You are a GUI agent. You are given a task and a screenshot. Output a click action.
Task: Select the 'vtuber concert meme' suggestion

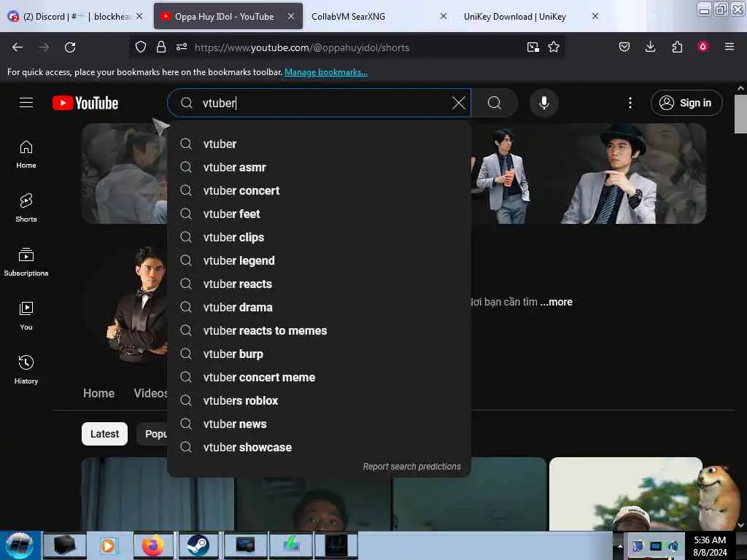(320, 377)
